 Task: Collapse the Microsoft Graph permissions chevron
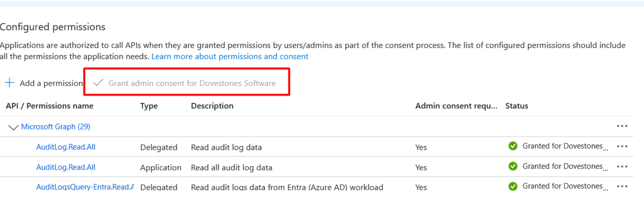(13, 127)
